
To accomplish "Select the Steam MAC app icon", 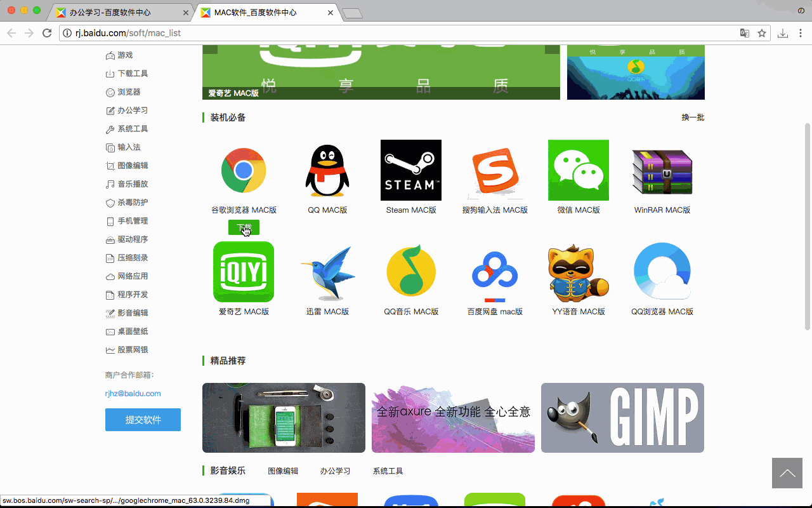I will coord(411,170).
